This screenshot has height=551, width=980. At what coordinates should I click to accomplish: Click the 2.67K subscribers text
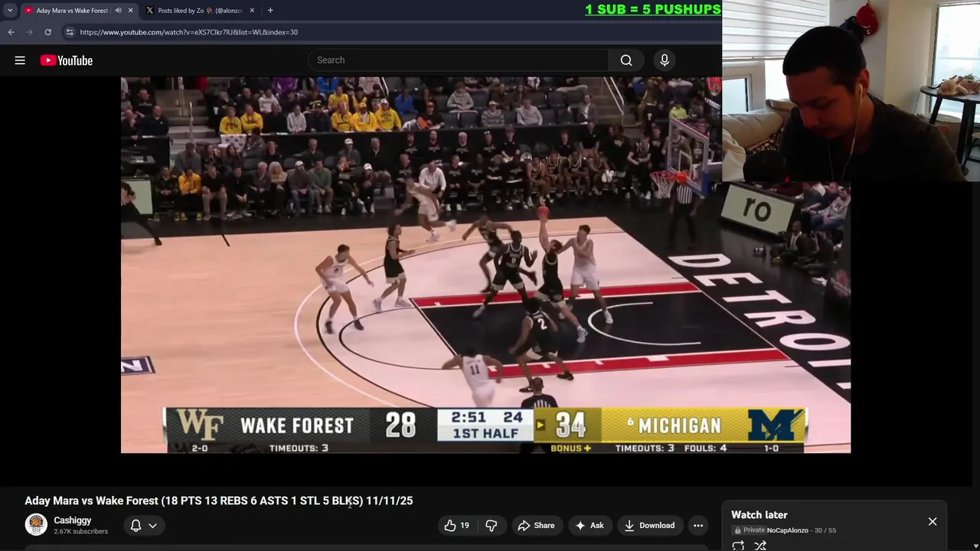[80, 531]
